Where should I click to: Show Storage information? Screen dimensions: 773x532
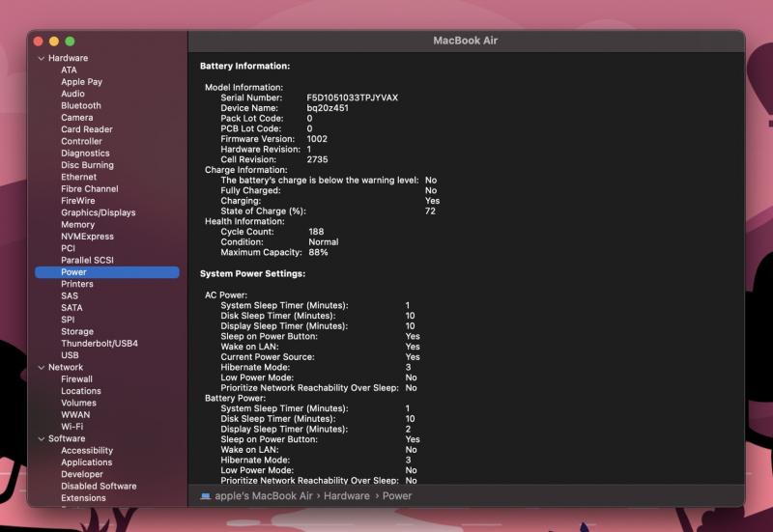[77, 331]
